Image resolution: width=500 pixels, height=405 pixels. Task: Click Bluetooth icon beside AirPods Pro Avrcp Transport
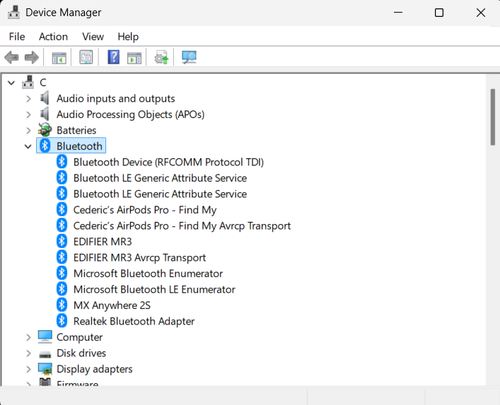tap(62, 226)
